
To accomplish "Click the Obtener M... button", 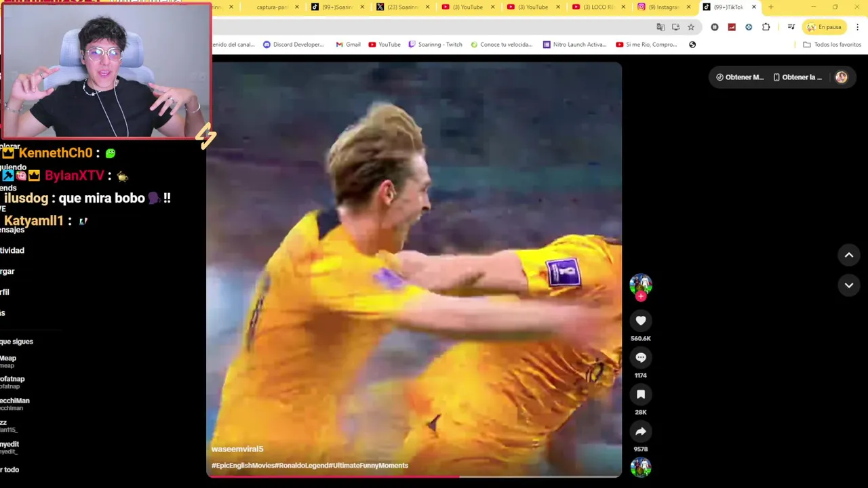I will 740,77.
